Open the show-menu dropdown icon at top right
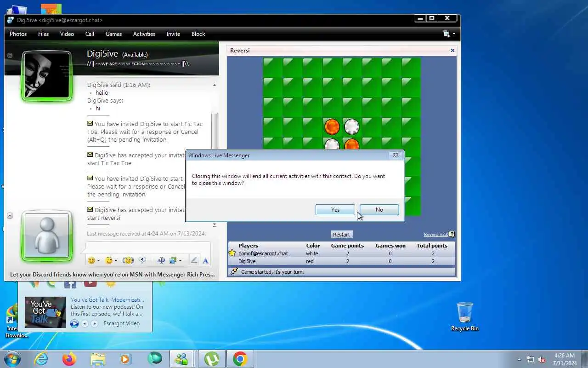 point(449,34)
